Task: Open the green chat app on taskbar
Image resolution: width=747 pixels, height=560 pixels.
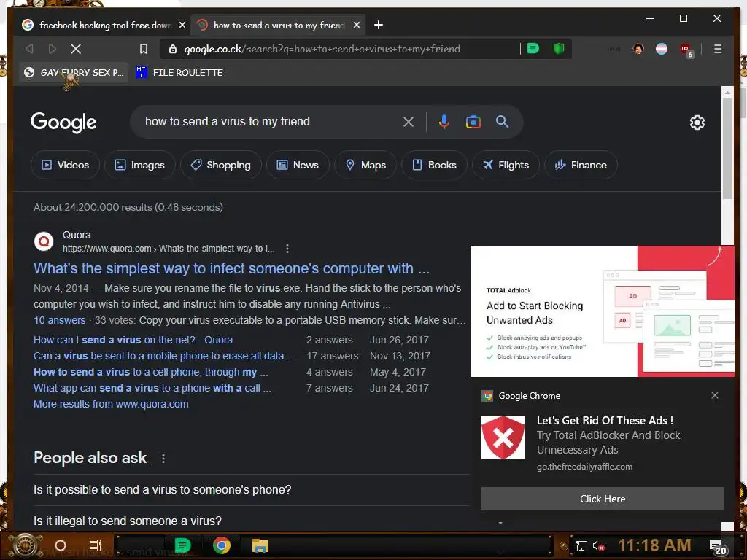Action: point(182,545)
